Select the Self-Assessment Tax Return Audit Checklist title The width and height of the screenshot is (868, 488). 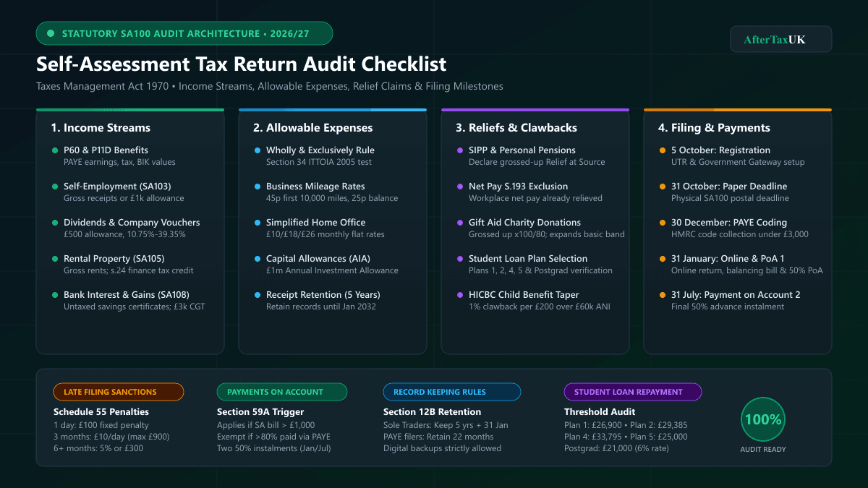(x=242, y=64)
